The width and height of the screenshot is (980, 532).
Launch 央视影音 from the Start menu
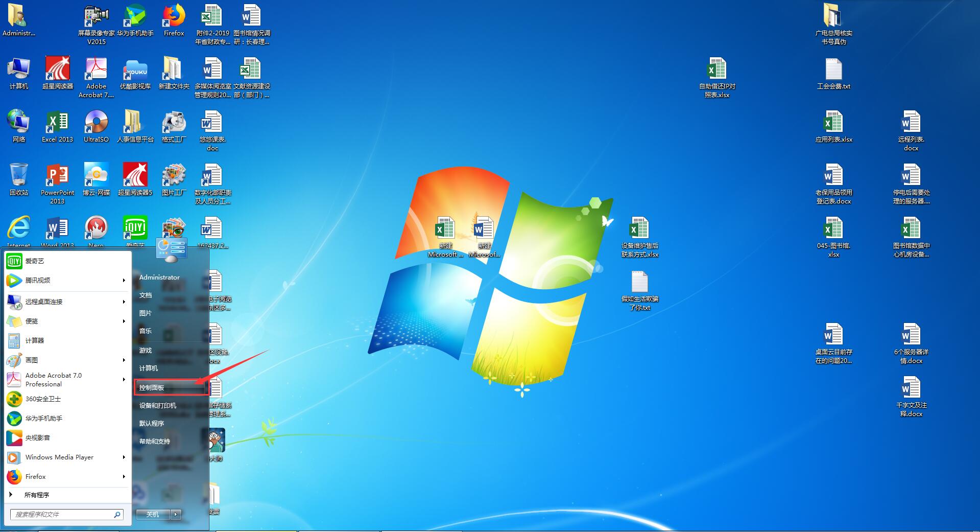click(x=66, y=438)
